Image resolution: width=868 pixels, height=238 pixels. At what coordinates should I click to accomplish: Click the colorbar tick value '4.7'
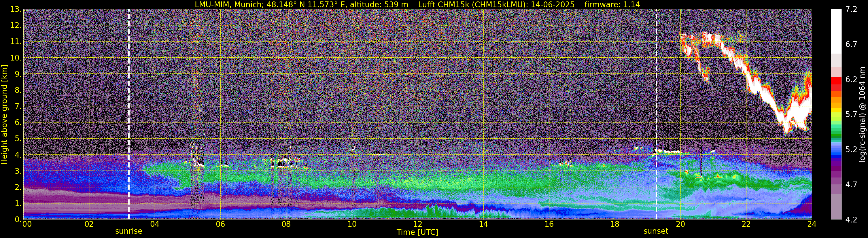[x=851, y=184]
